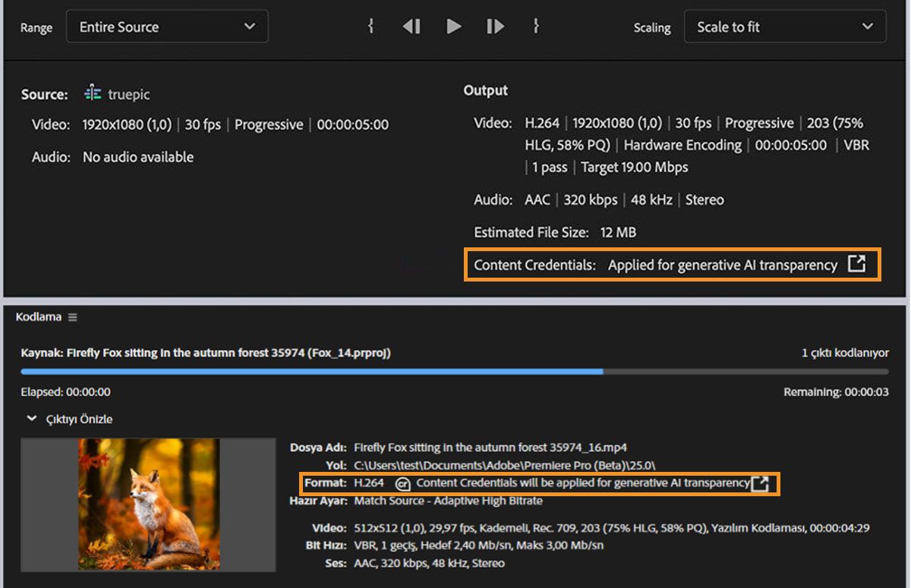The image size is (911, 588).
Task: Click the Ses AAC, 320 kbps value
Action: point(429,563)
